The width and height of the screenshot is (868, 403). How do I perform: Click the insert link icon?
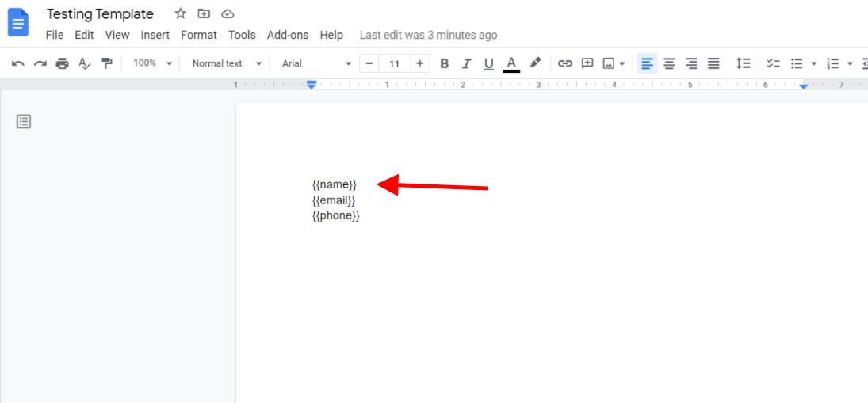564,63
